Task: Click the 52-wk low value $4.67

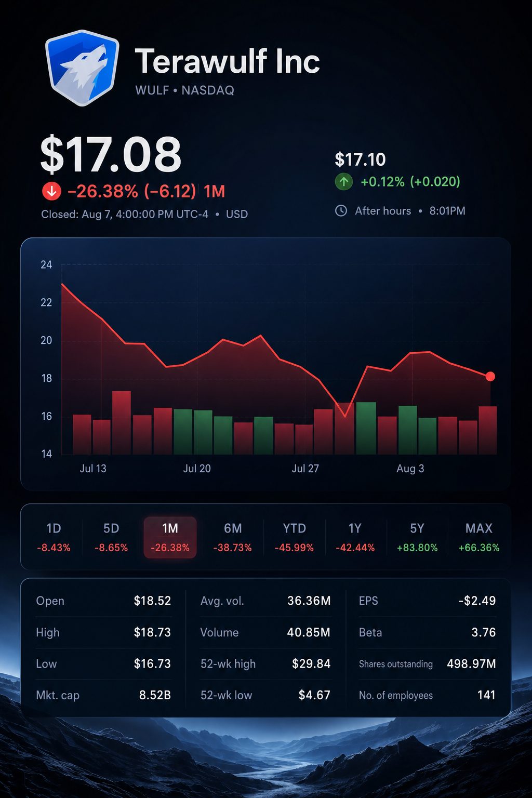Action: [x=314, y=695]
